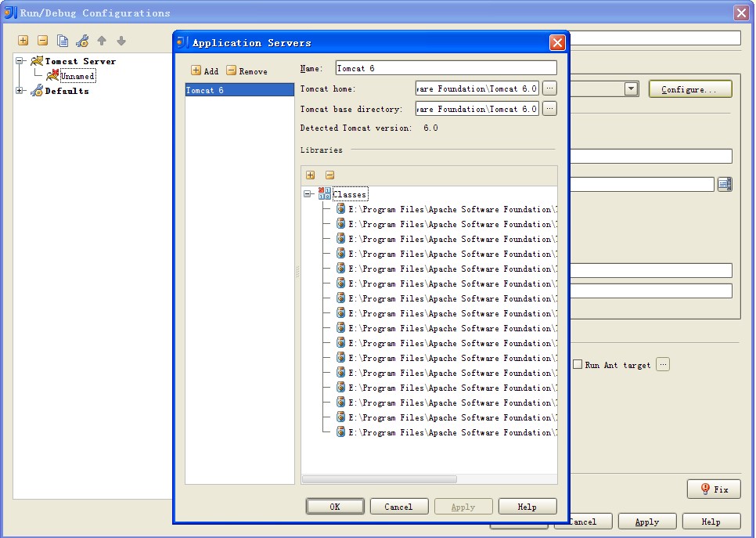
Task: Remove a library with the minus icon
Action: point(329,175)
